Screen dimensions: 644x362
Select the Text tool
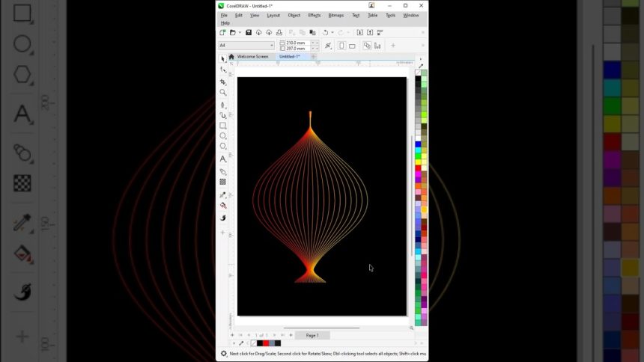point(222,159)
